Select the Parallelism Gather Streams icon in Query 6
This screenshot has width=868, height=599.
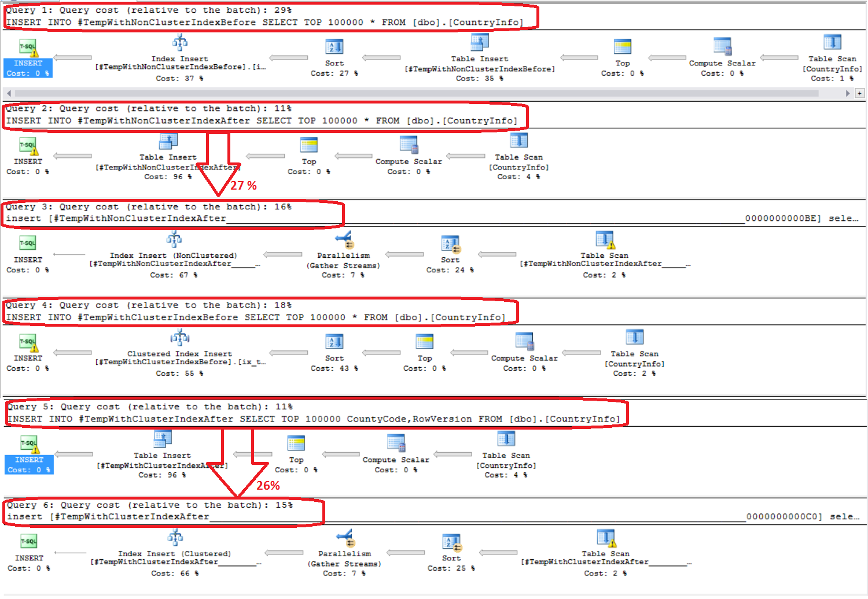[345, 538]
